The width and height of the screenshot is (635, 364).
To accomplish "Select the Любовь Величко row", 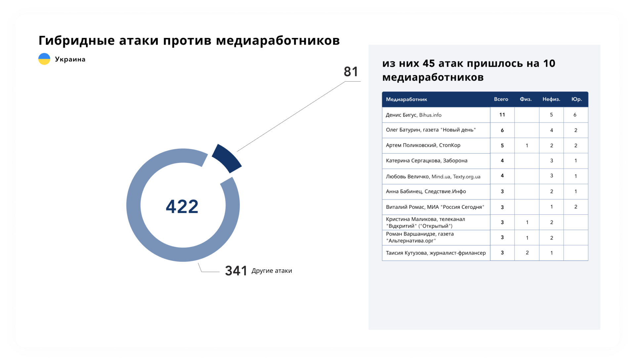I will tap(433, 177).
